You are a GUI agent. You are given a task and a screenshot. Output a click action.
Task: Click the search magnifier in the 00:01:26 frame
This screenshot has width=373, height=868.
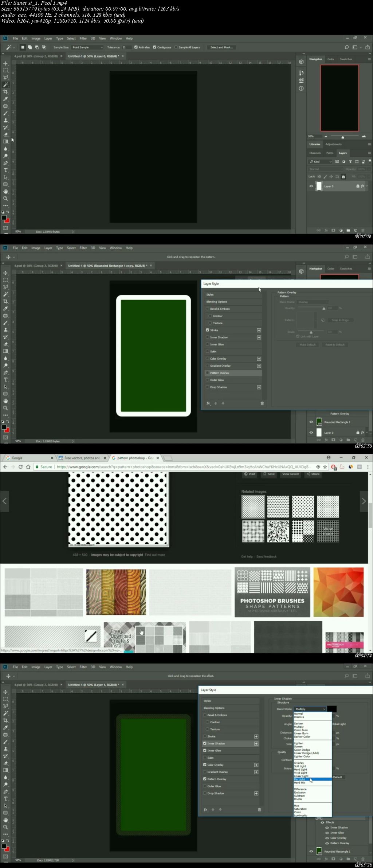pyautogui.click(x=346, y=47)
